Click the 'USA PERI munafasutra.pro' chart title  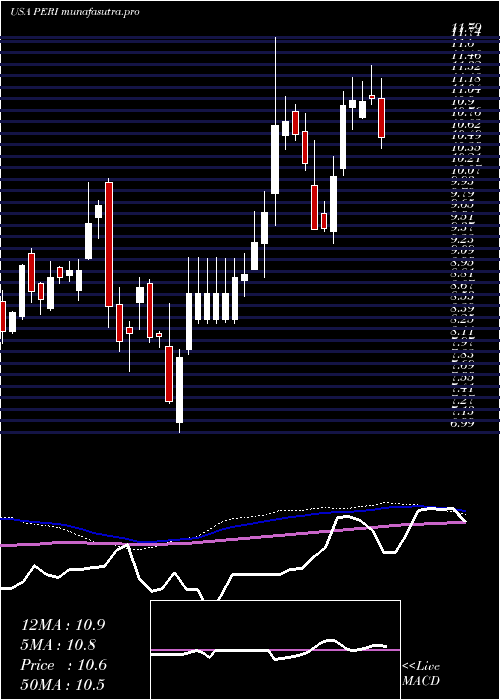(x=75, y=12)
